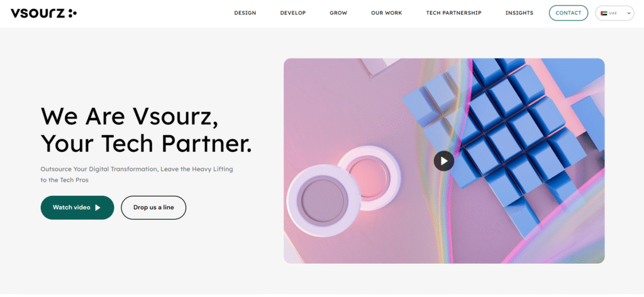Select the GROW navigation item
This screenshot has width=644, height=297.
pyautogui.click(x=338, y=13)
